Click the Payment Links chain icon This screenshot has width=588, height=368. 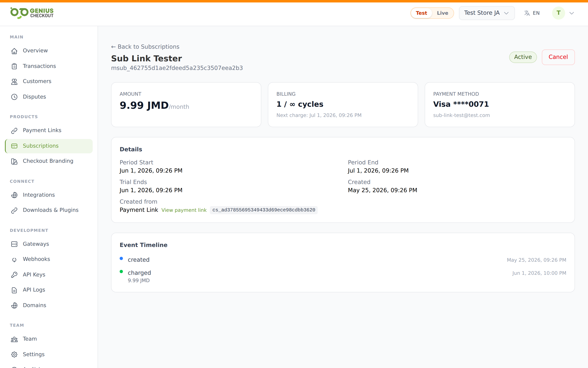tap(14, 131)
